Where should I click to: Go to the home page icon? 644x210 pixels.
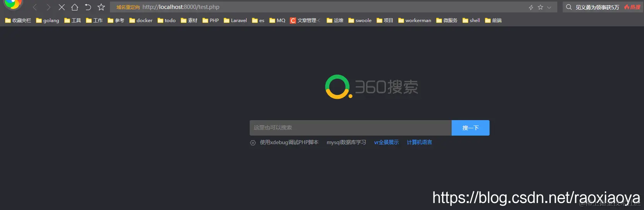point(75,7)
